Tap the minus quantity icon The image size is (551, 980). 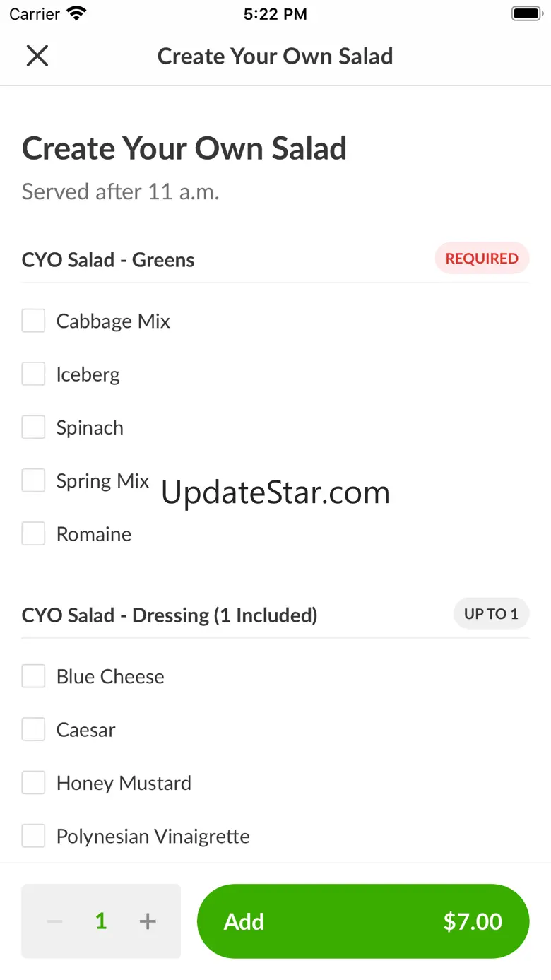point(55,921)
